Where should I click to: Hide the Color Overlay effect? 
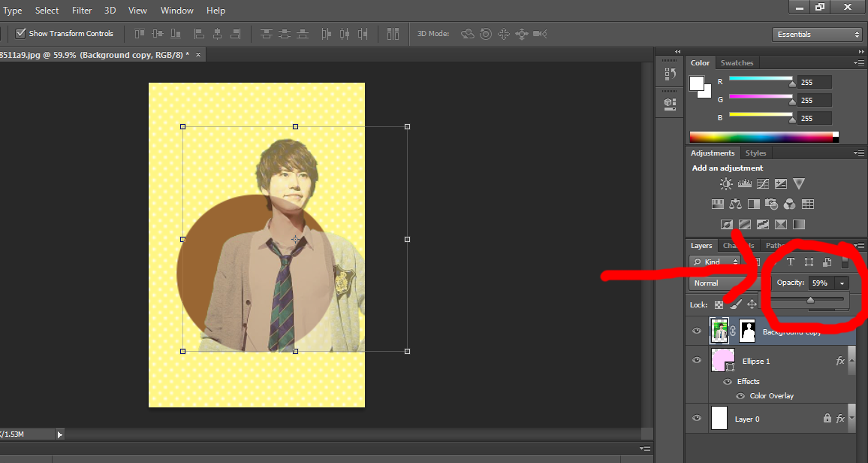[x=740, y=396]
